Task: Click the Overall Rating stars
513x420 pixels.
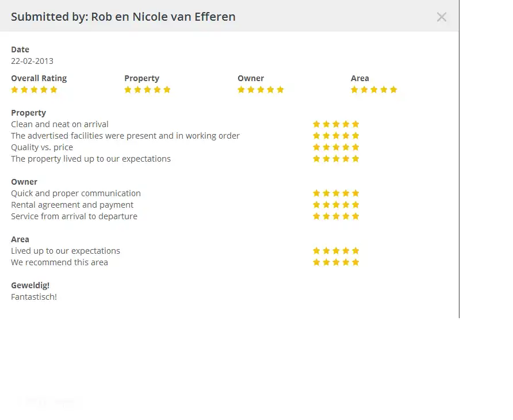Action: [x=35, y=90]
